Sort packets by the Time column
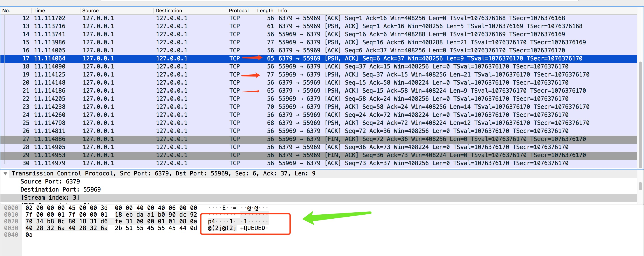644x256 pixels. pos(39,11)
